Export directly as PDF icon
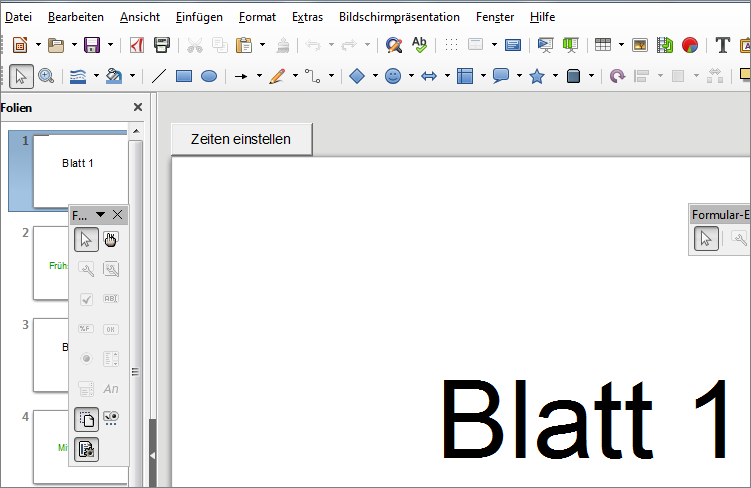The width and height of the screenshot is (751, 488). coord(137,45)
